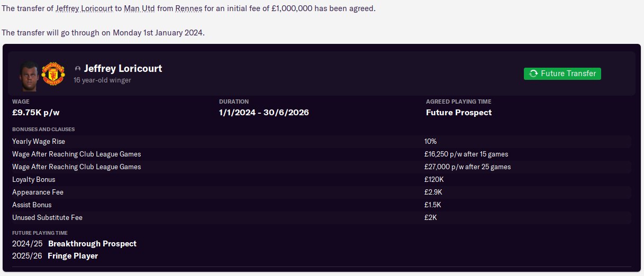Click the green Future Transfer button

(562, 73)
